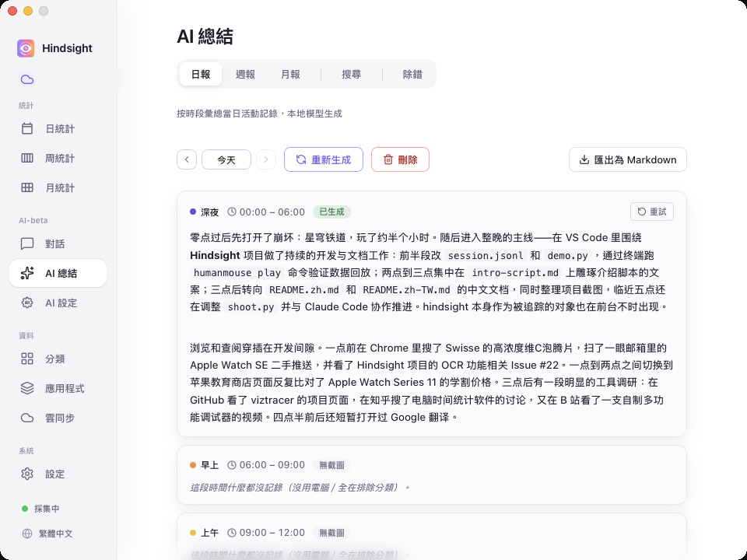Screen dimensions: 747x560
Task: Open AI 設定 text label in sidebar
Action: (x=61, y=303)
